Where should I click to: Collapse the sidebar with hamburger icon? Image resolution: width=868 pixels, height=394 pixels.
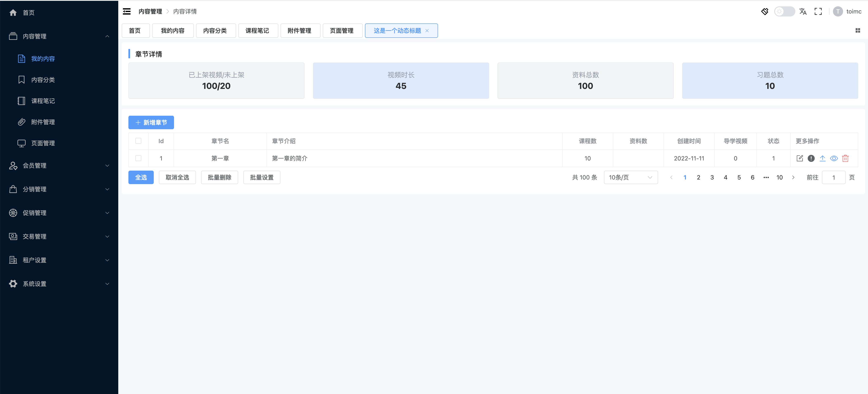[127, 11]
